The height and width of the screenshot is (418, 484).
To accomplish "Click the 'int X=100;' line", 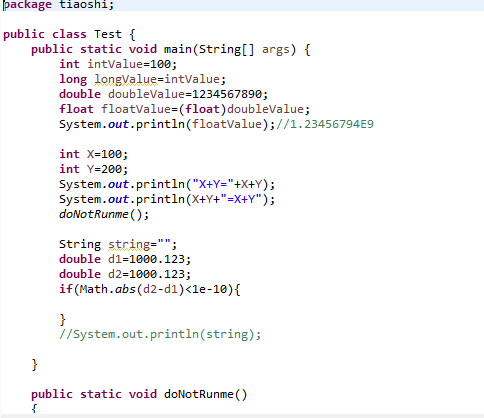I will pos(94,154).
